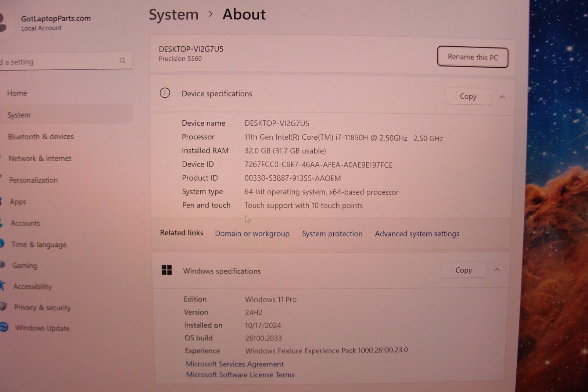Viewport: 588px width, 392px height.
Task: Click the Windows logo icon beside Windows specifications
Action: [x=167, y=270]
